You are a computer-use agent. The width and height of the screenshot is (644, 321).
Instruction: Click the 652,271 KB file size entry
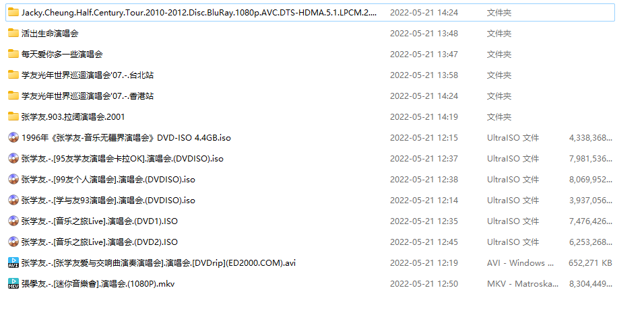point(590,262)
